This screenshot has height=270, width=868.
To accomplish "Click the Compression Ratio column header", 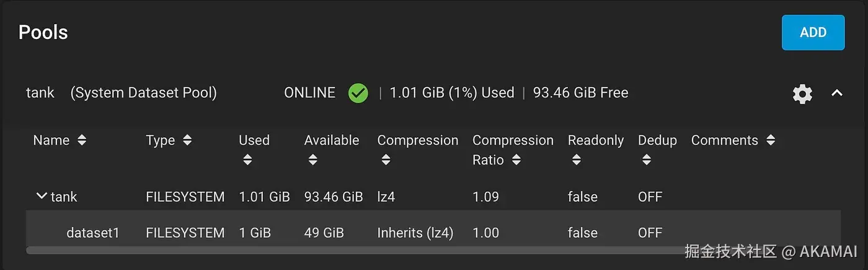I will coord(512,141).
